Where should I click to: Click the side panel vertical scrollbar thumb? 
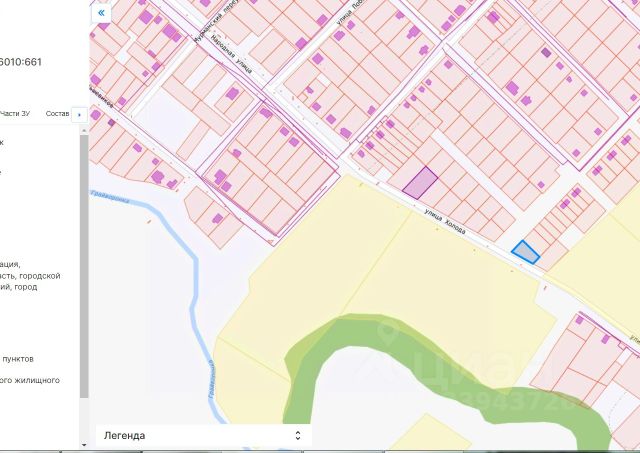click(x=84, y=266)
